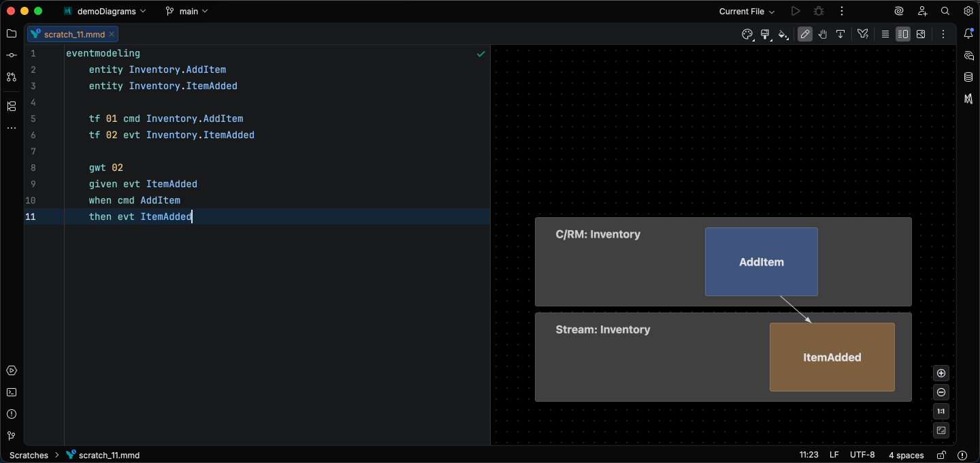980x463 pixels.
Task: Open the Current File run configuration dropdown
Action: tap(747, 11)
